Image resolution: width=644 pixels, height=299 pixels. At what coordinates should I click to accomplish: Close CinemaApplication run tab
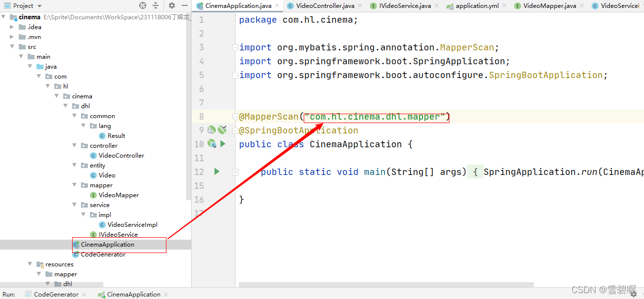click(x=166, y=295)
